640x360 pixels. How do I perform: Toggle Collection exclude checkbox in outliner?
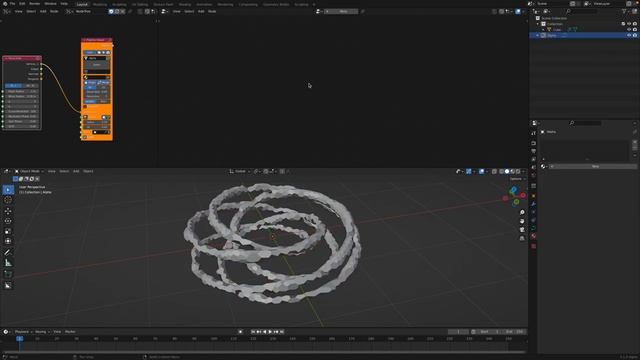point(623,24)
